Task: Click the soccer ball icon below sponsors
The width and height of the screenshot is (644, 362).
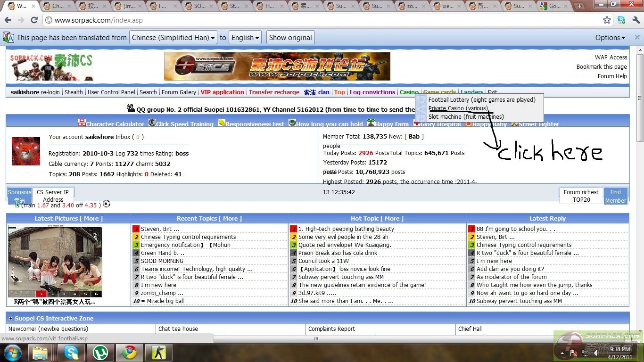Action: click(x=107, y=204)
